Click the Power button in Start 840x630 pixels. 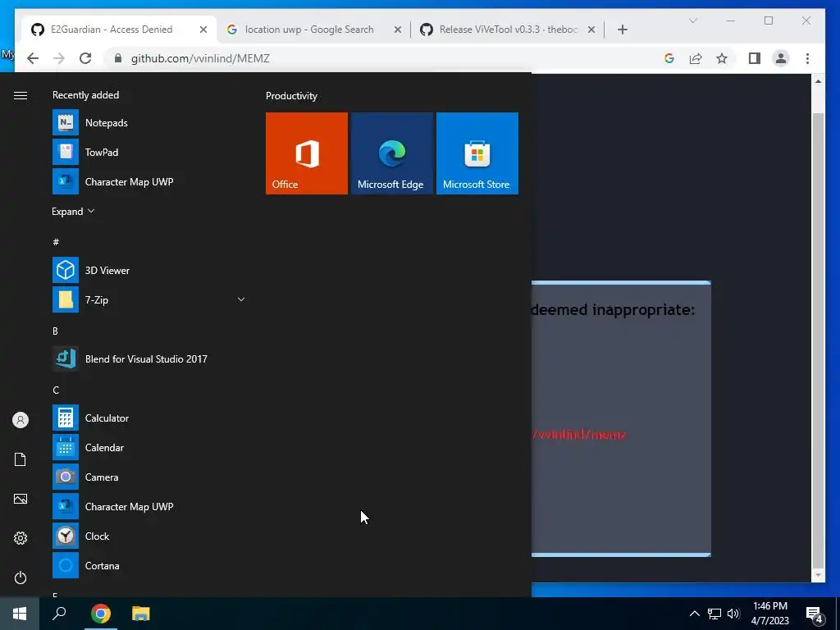tap(21, 577)
